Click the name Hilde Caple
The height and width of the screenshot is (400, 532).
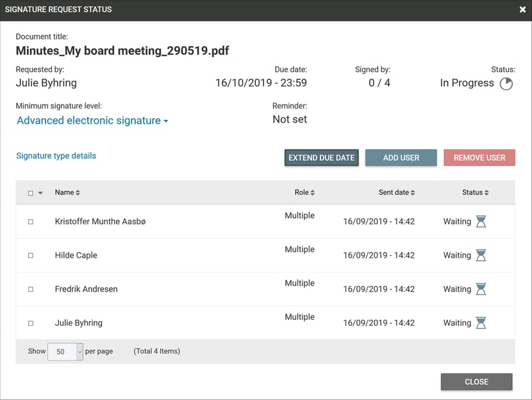click(76, 255)
